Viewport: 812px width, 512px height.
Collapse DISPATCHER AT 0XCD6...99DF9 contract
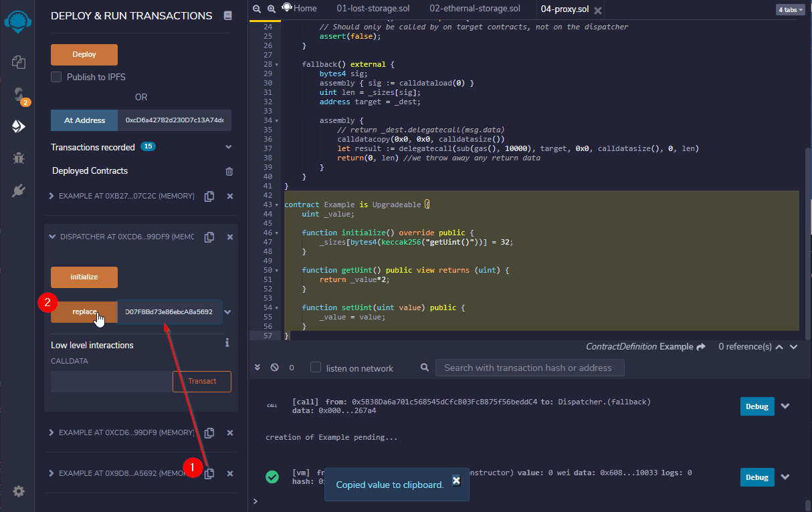pyautogui.click(x=53, y=237)
